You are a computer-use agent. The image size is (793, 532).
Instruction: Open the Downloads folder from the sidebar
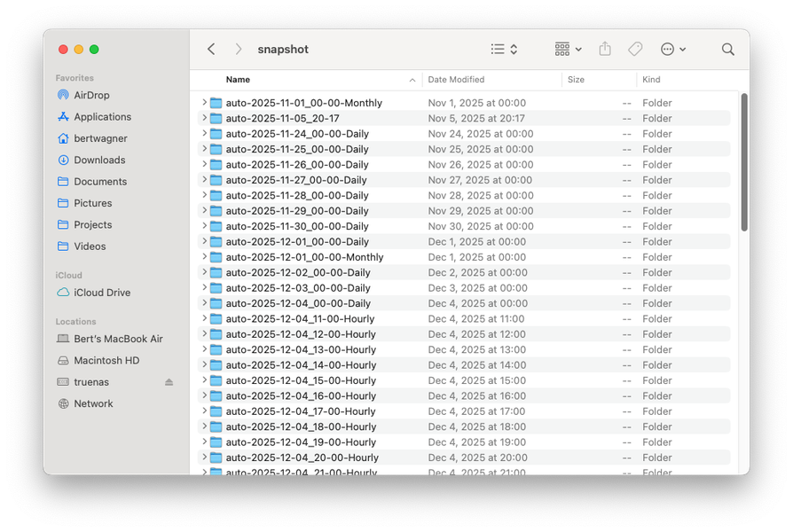click(x=100, y=160)
